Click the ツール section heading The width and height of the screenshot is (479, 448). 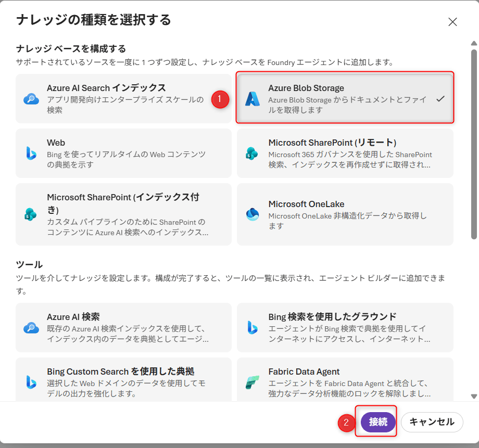[x=29, y=264]
